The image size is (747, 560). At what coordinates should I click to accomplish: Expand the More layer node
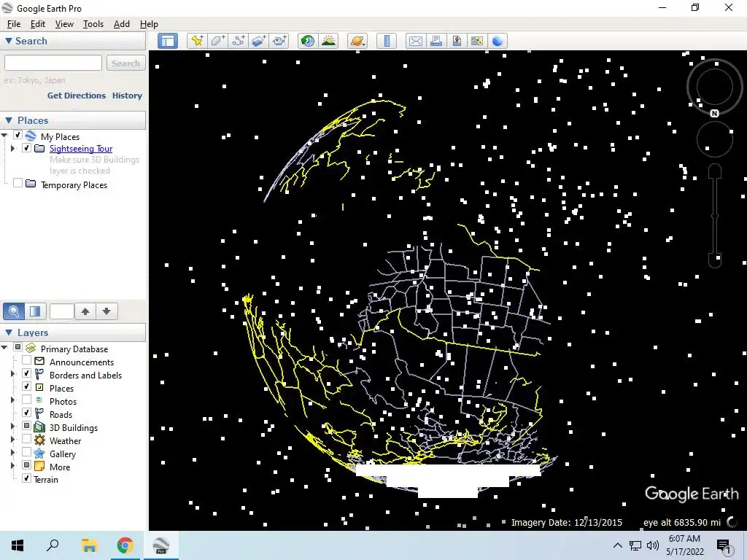[x=13, y=466]
